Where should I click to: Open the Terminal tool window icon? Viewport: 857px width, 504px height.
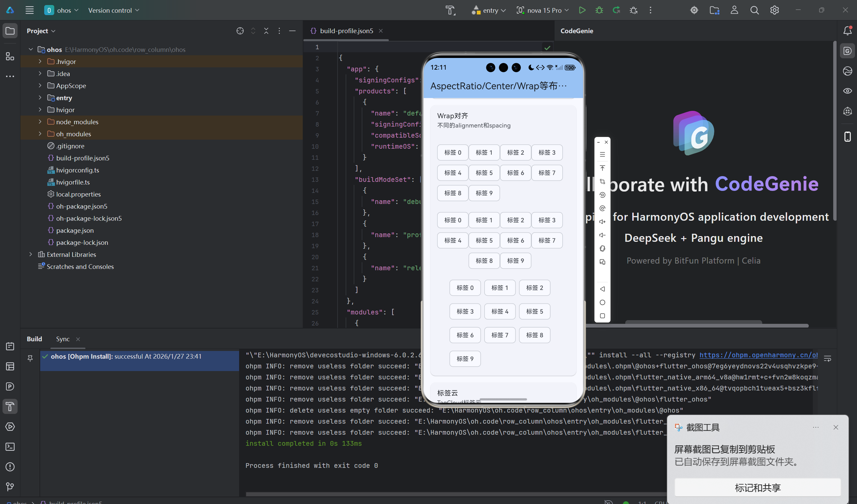point(10,446)
